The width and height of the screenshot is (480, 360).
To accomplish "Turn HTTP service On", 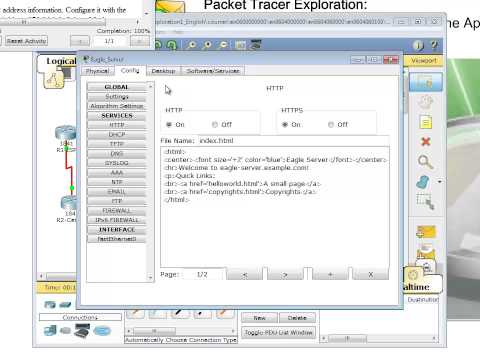I will click(x=169, y=125).
